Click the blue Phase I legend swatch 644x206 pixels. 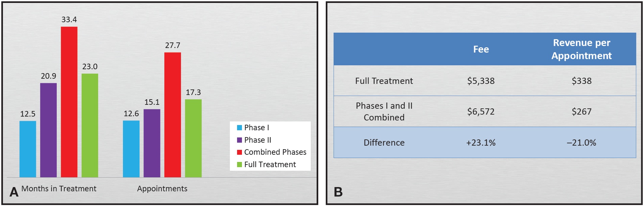[239, 128]
